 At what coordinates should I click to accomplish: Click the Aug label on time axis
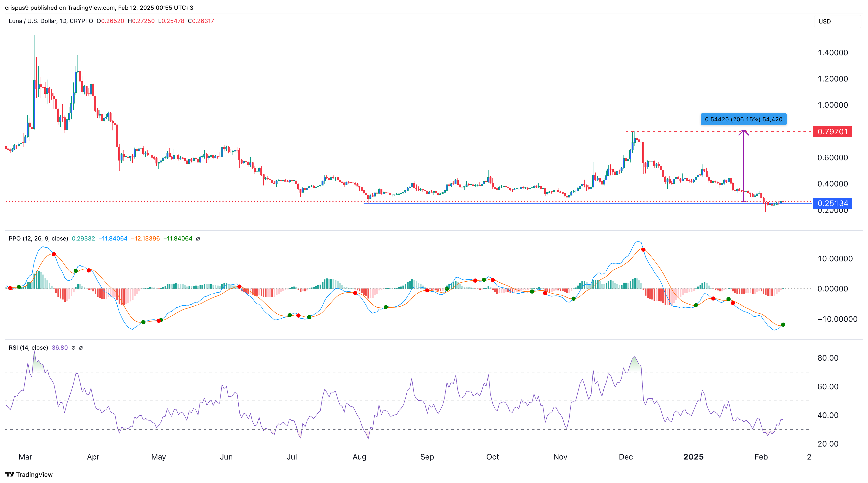click(x=359, y=457)
